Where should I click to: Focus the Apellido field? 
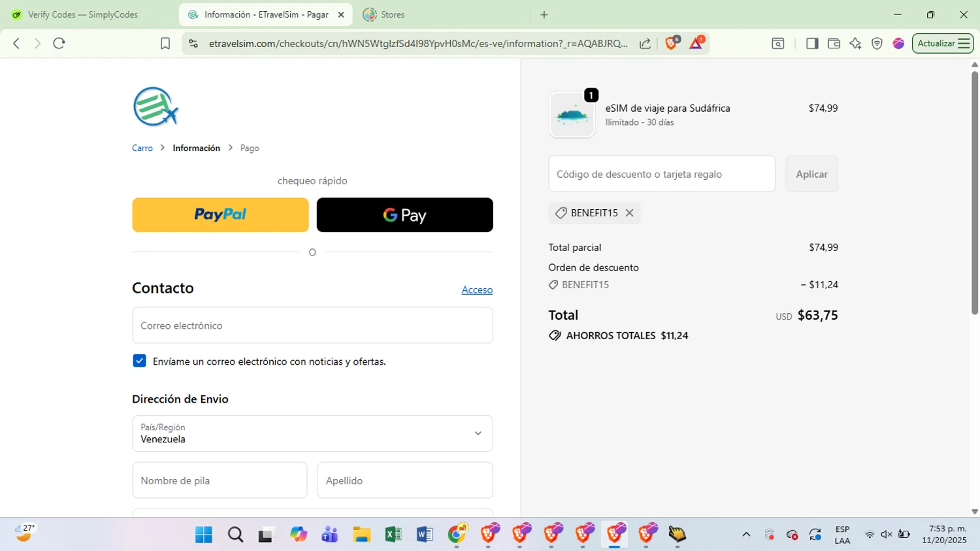pyautogui.click(x=405, y=480)
